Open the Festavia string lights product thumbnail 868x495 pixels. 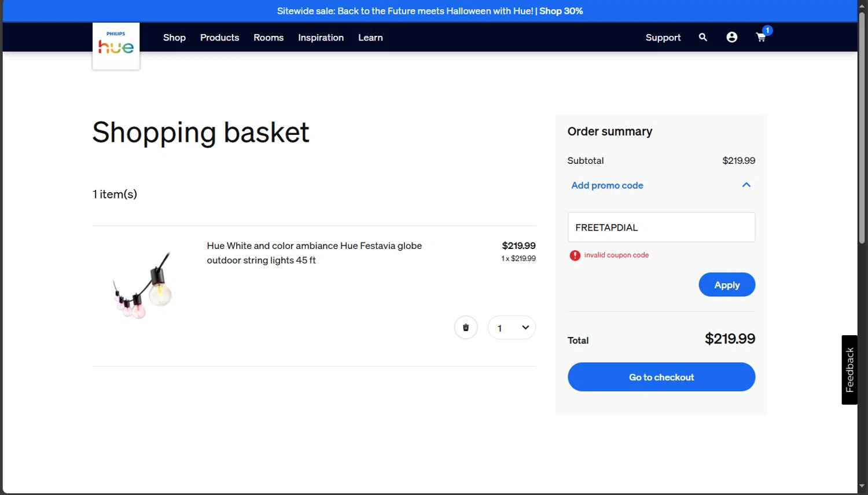(144, 285)
